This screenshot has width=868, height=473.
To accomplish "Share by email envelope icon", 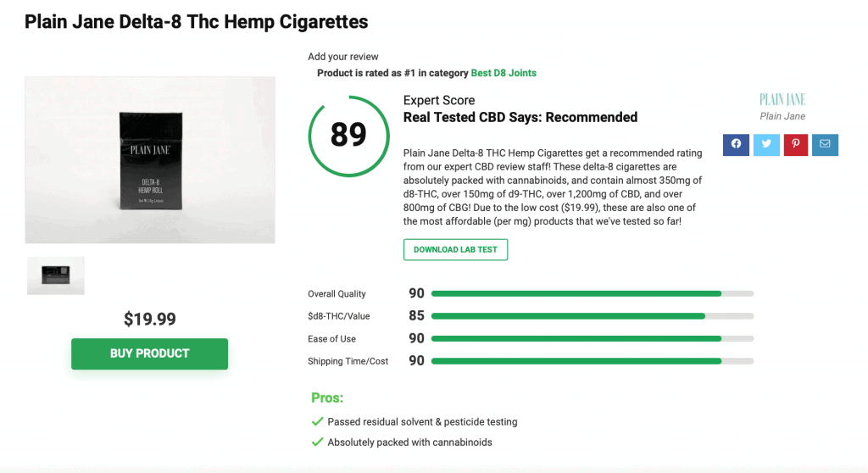I will (825, 145).
